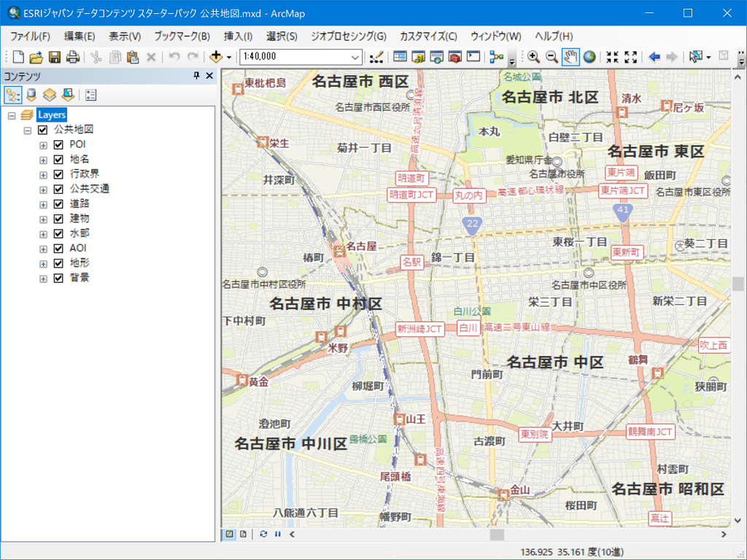Switch to Layout View at map bottom
The width and height of the screenshot is (747, 560).
[244, 534]
